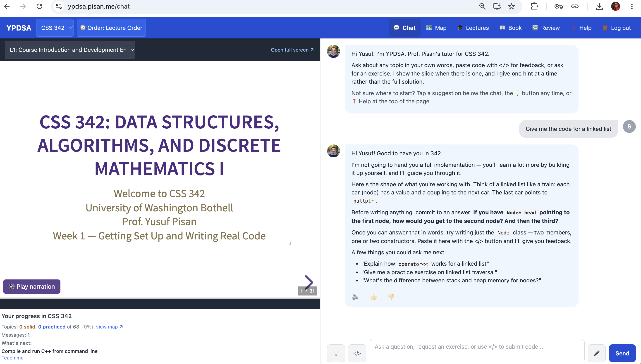The width and height of the screenshot is (641, 364).
Task: Open the password key icon
Action: coord(558,6)
